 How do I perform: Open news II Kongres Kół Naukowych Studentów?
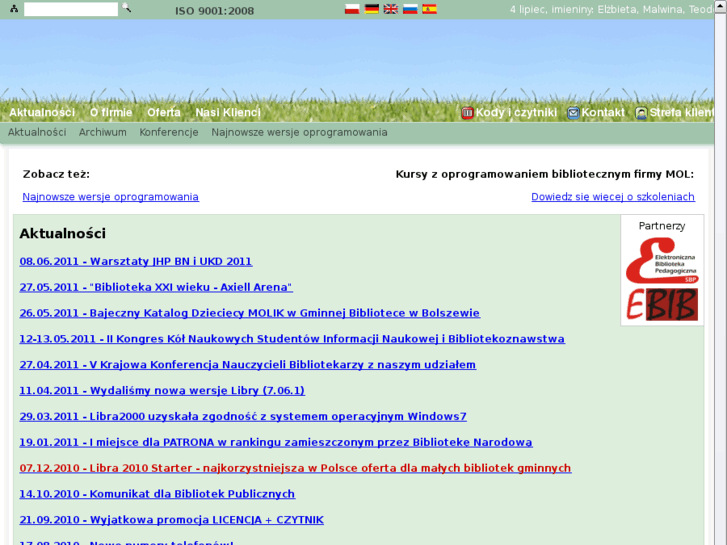click(x=292, y=339)
